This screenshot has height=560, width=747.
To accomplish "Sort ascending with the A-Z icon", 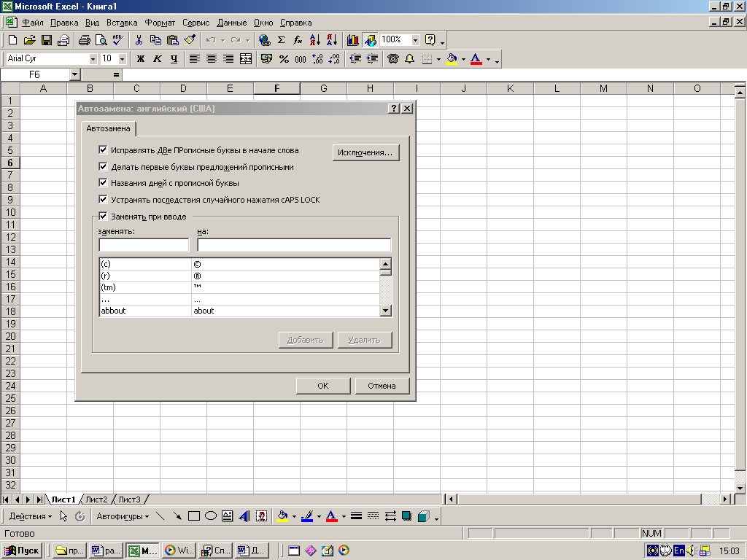I will 315,40.
